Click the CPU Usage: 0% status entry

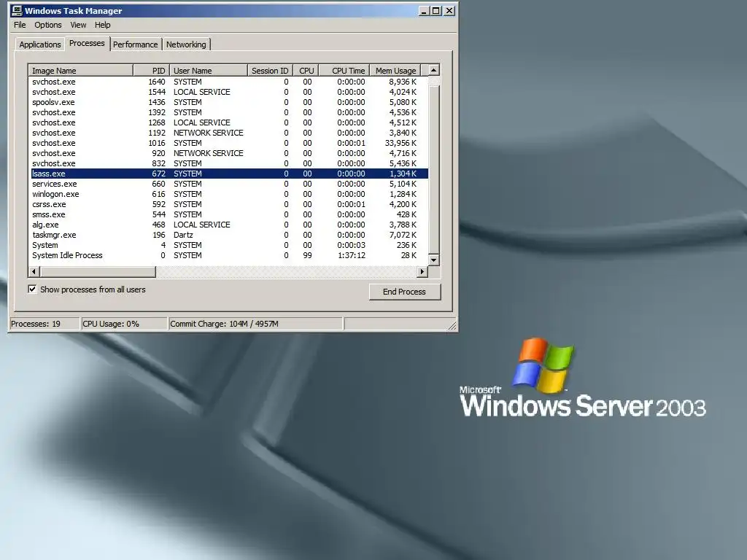pyautogui.click(x=124, y=324)
